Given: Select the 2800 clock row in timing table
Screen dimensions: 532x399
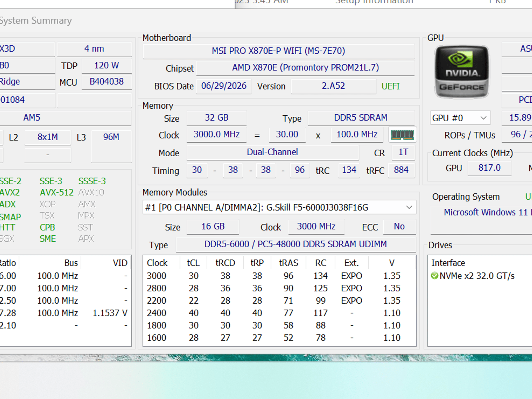Looking at the screenshot, I should 279,288.
